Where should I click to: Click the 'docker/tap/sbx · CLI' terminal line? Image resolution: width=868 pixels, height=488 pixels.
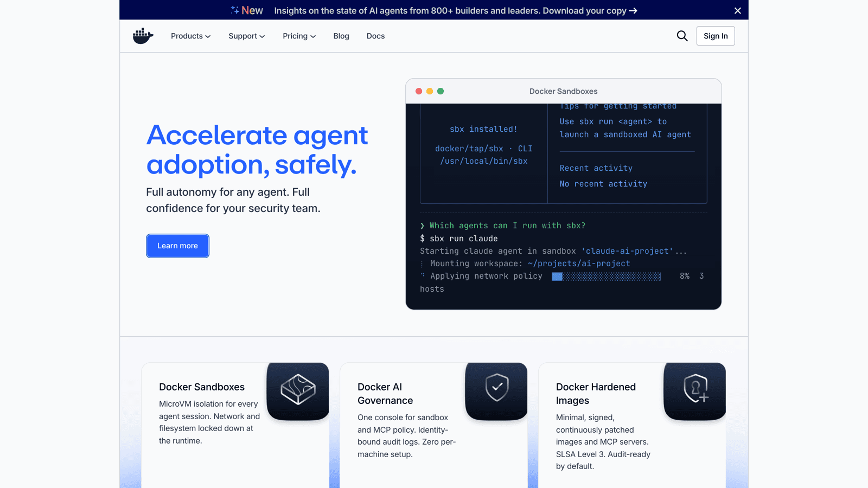(x=483, y=149)
